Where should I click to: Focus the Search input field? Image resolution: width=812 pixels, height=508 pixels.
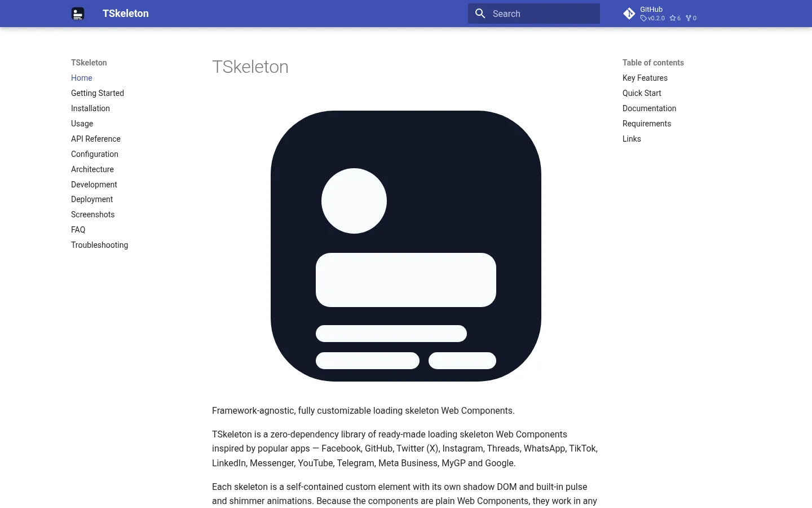pyautogui.click(x=534, y=14)
